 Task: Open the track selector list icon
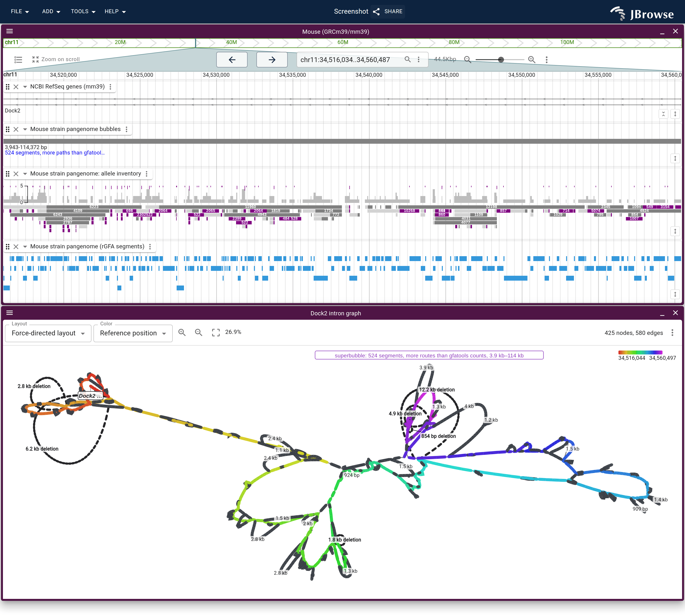point(18,60)
